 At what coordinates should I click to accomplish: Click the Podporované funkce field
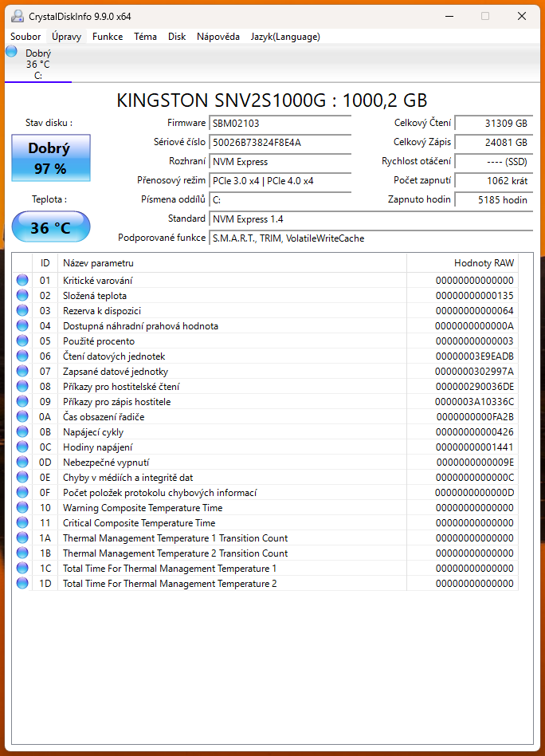click(371, 238)
